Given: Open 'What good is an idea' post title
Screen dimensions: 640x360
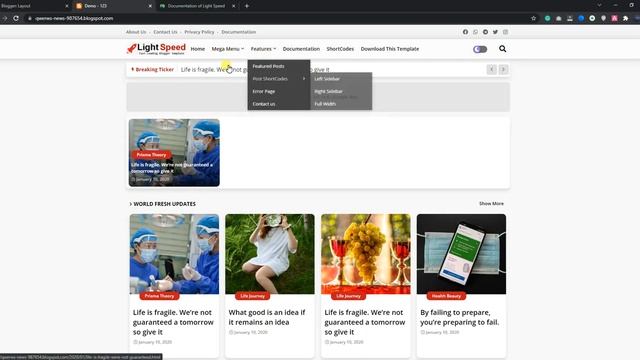Looking at the screenshot, I should click(267, 317).
